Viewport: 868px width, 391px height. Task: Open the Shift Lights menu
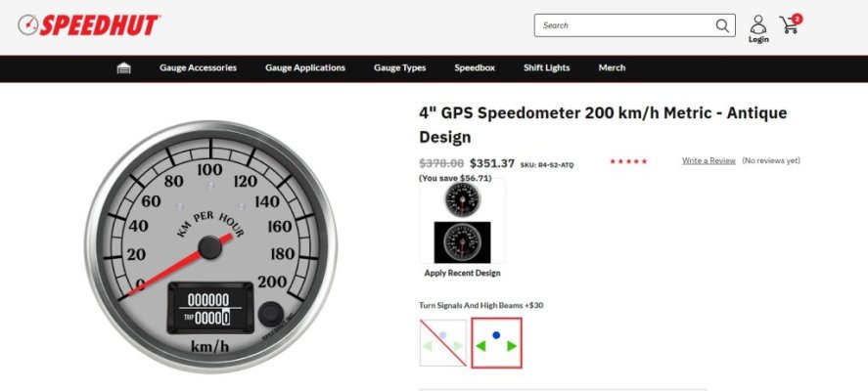coord(546,68)
